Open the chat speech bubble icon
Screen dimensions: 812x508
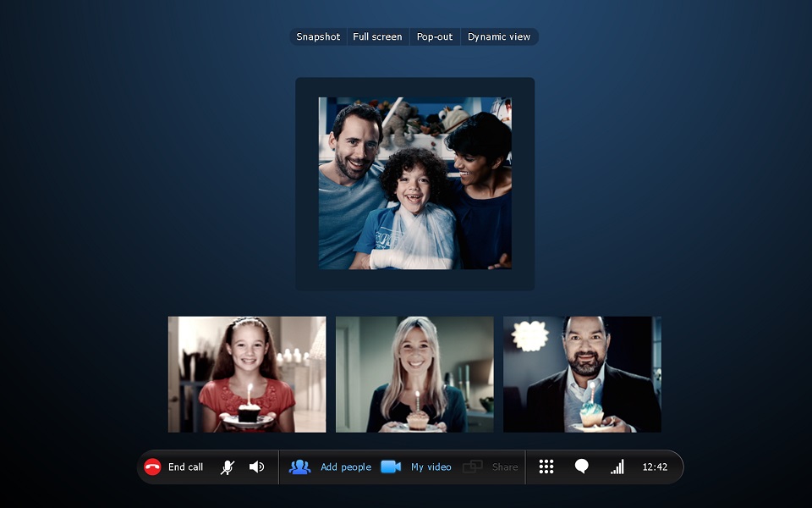[582, 467]
